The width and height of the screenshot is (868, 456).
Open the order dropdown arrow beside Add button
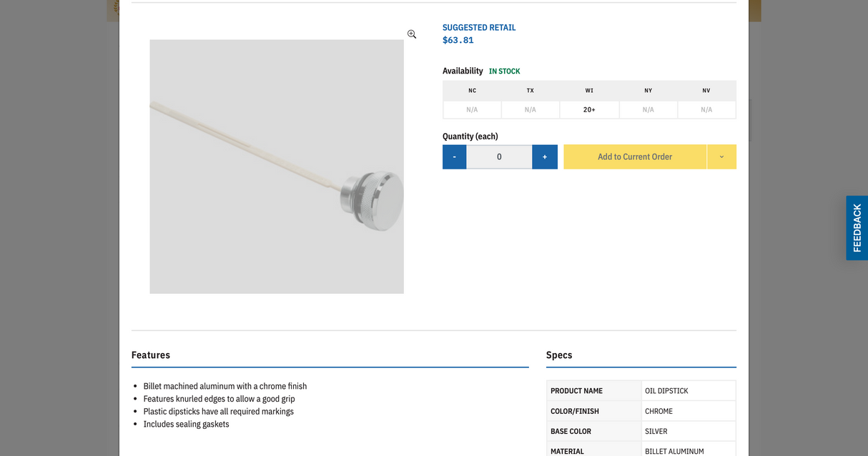click(721, 157)
